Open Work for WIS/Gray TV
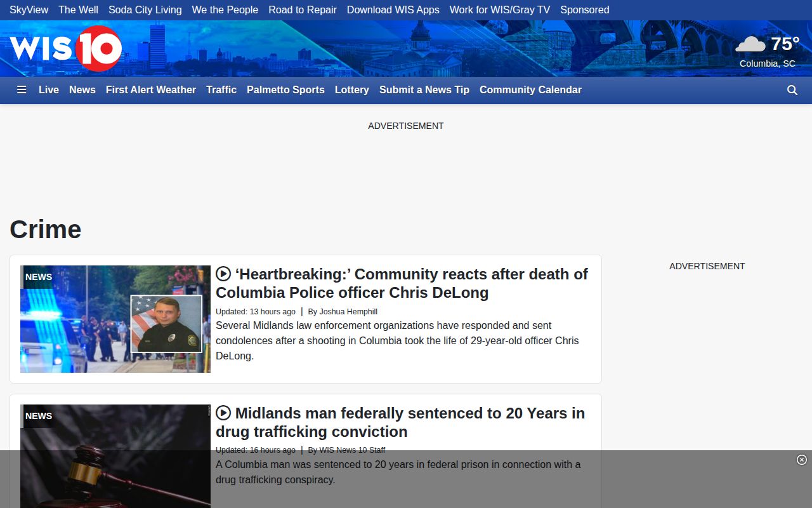This screenshot has height=508, width=812. point(500,10)
